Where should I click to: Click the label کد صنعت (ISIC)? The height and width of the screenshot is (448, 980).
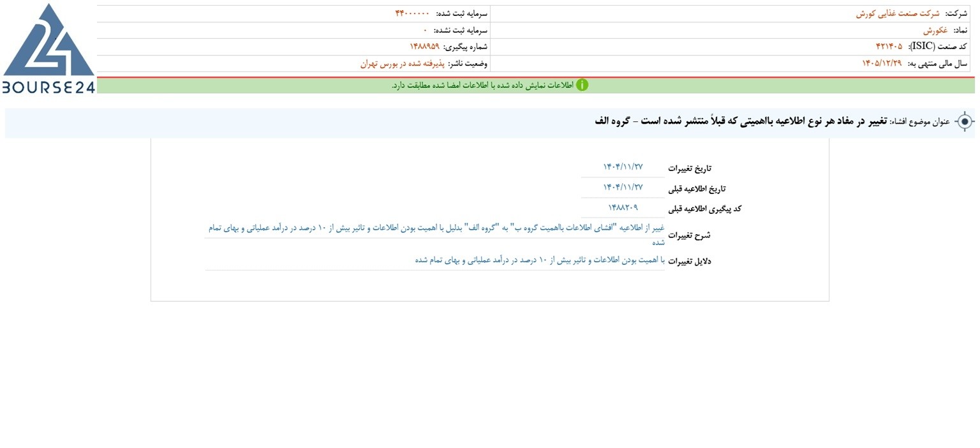coord(938,46)
